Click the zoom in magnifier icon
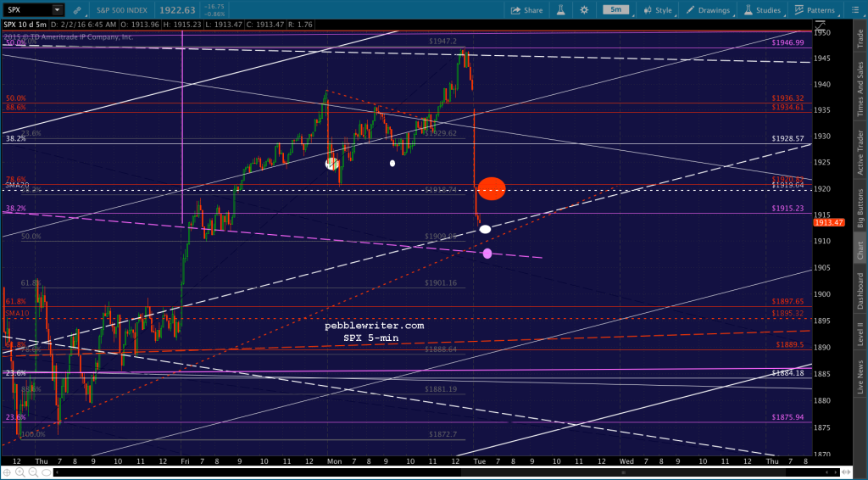 click(x=20, y=472)
